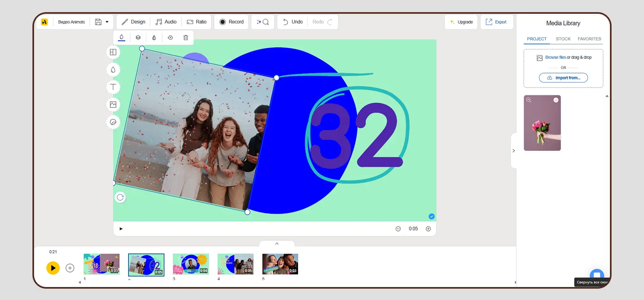Click the Видео Animoto project title

[72, 22]
